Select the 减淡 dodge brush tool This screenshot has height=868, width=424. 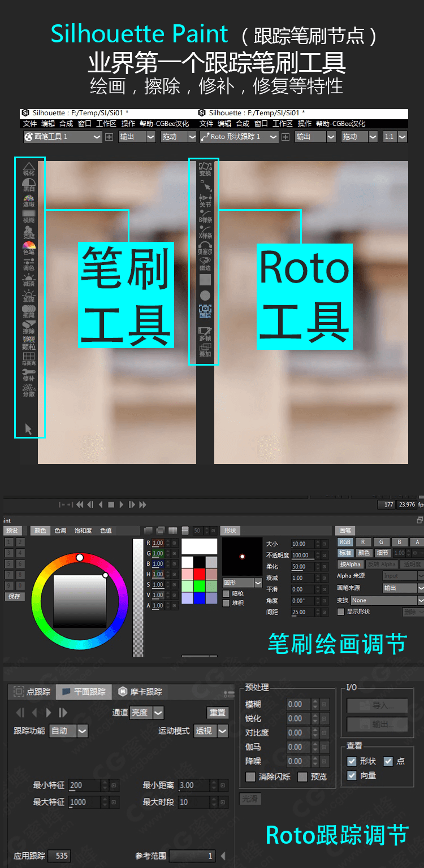pos(28,279)
